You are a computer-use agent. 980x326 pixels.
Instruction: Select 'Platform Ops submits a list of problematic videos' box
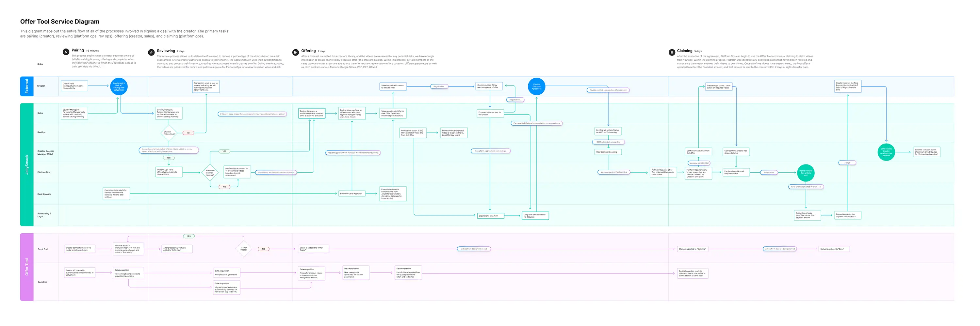(237, 172)
